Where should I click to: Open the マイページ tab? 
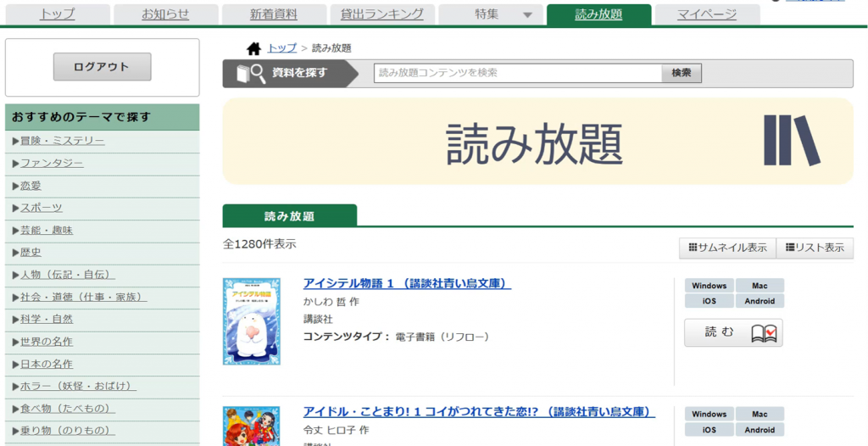pyautogui.click(x=707, y=14)
